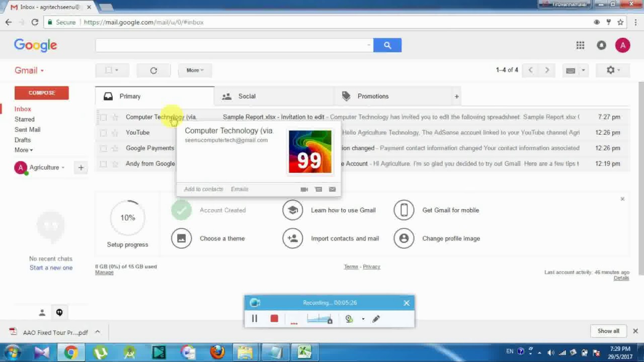Click the recorder audio level slider

pos(319,319)
